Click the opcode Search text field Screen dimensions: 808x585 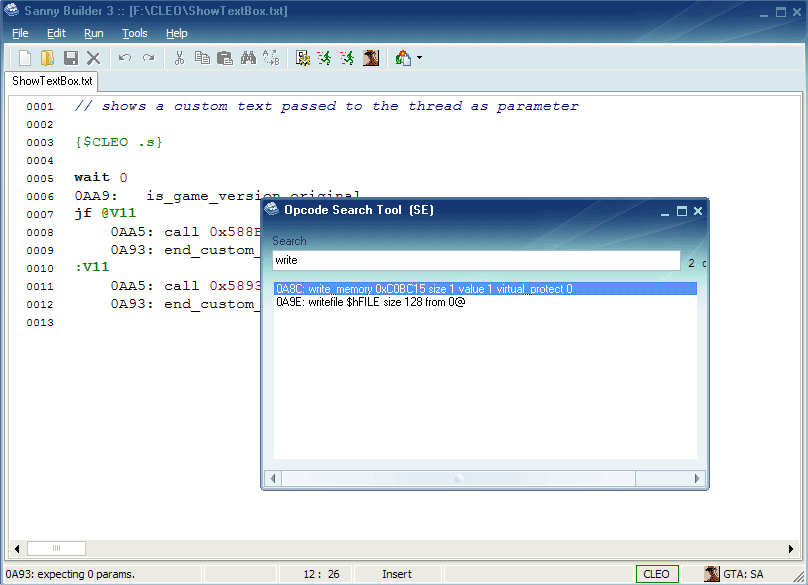(475, 261)
